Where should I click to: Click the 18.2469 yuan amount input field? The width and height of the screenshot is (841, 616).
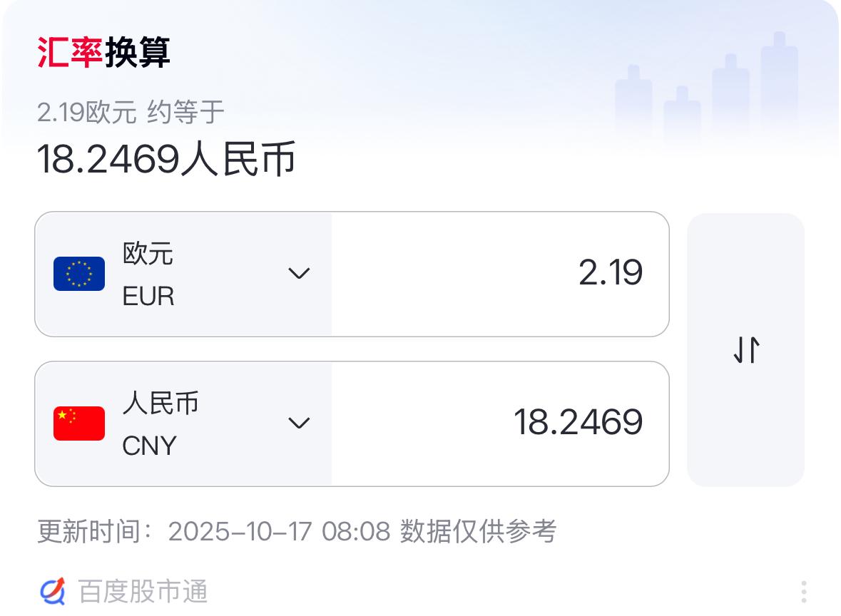coord(499,423)
